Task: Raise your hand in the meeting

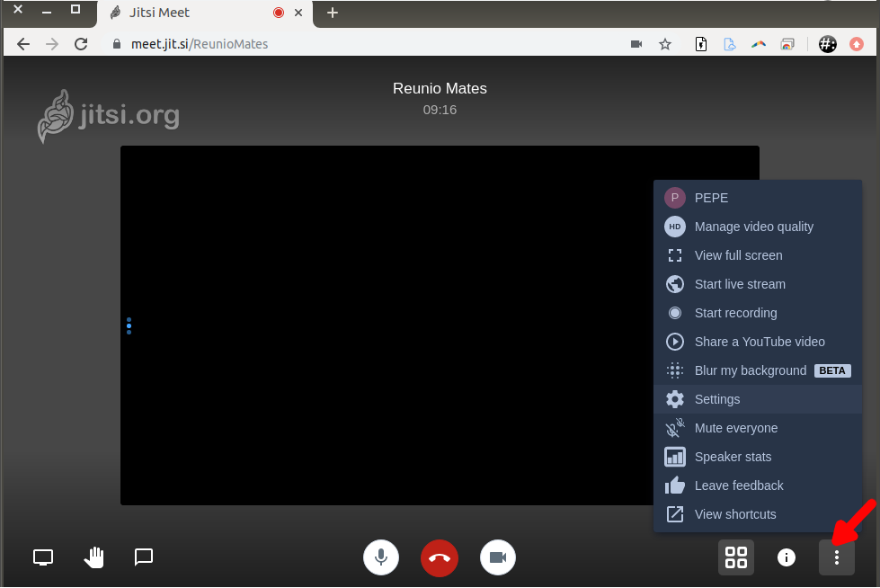Action: point(93,557)
